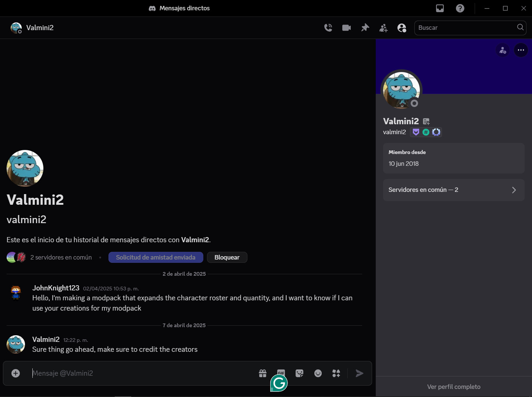Open the help icon
This screenshot has width=532, height=397.
click(460, 8)
